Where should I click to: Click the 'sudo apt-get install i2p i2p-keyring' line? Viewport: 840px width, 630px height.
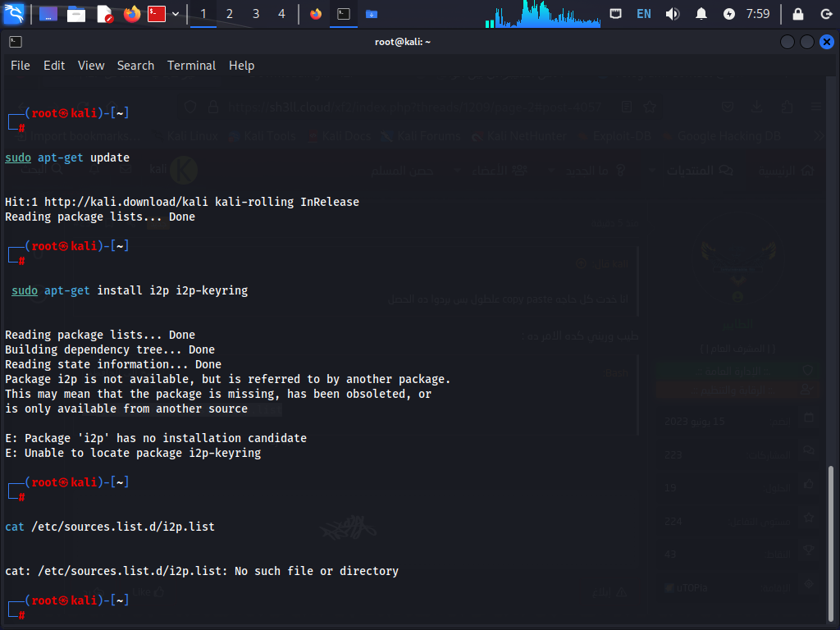(x=130, y=290)
